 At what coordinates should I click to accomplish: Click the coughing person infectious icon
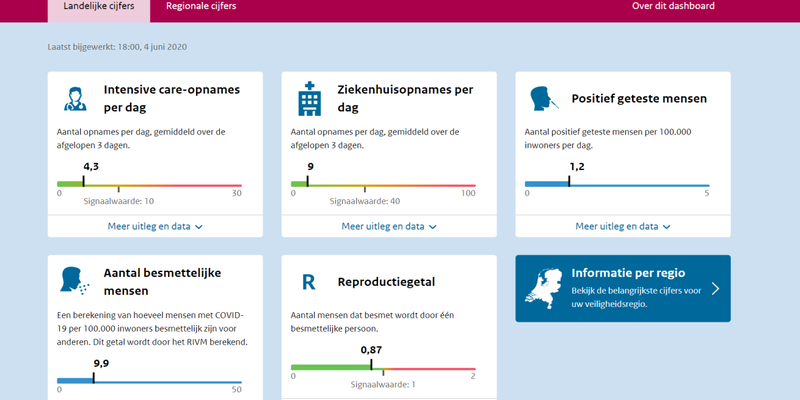point(75,280)
